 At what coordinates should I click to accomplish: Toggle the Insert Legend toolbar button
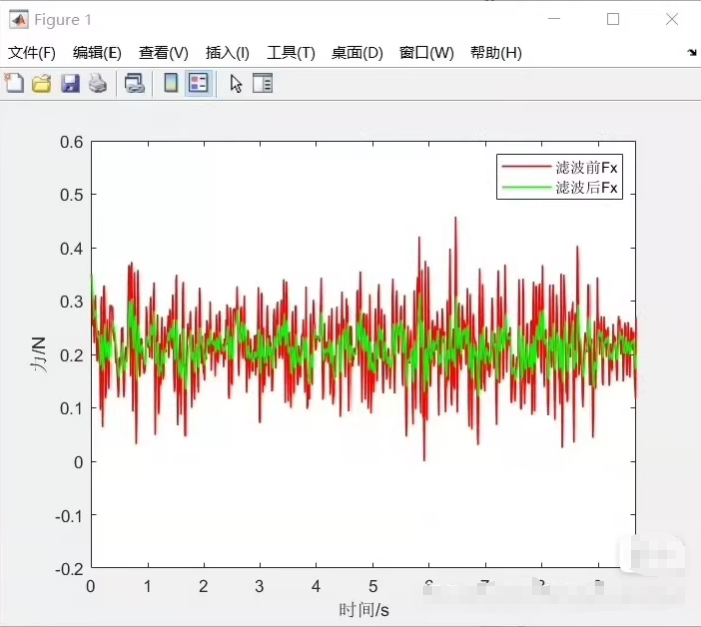[198, 83]
